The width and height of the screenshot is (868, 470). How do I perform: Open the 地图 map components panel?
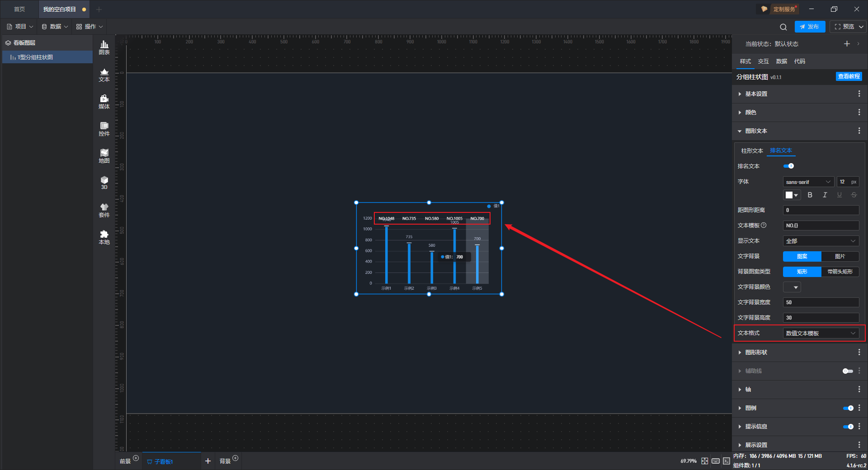point(104,156)
